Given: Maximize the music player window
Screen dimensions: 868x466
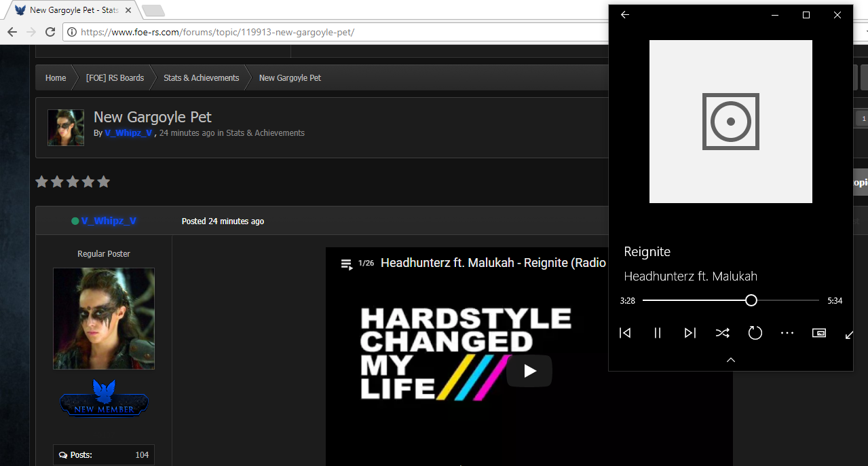Looking at the screenshot, I should [x=806, y=15].
